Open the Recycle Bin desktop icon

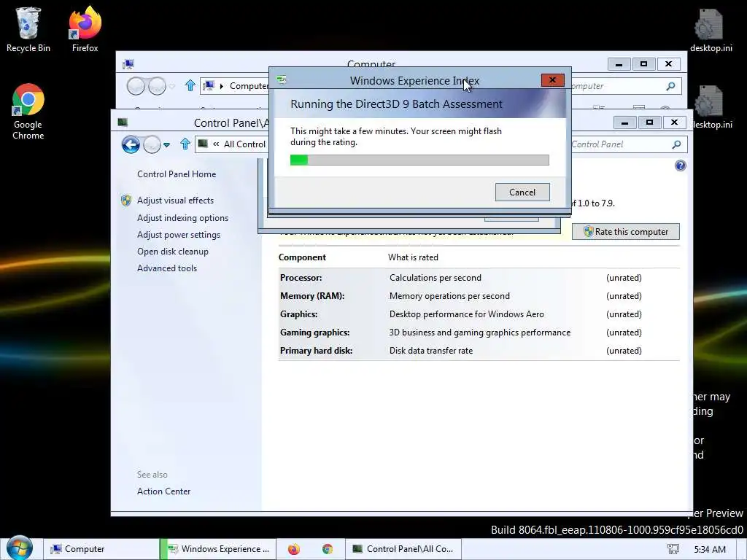(x=28, y=29)
